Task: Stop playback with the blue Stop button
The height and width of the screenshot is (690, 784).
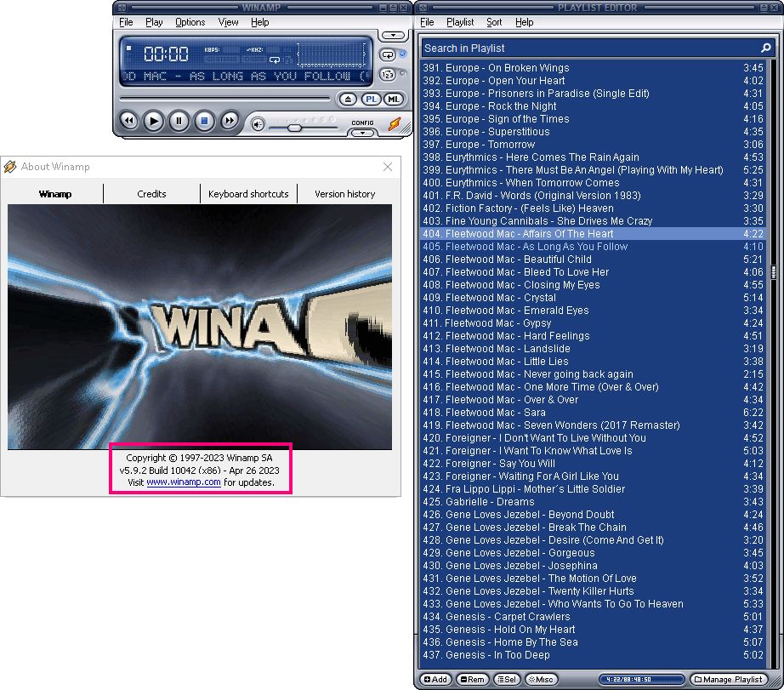Action: (204, 121)
